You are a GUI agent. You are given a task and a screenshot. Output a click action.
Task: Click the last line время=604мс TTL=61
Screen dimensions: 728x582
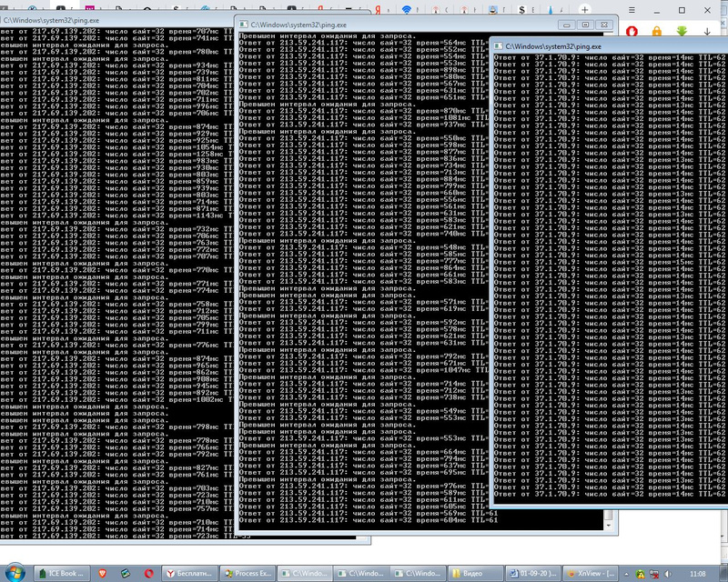click(x=369, y=520)
